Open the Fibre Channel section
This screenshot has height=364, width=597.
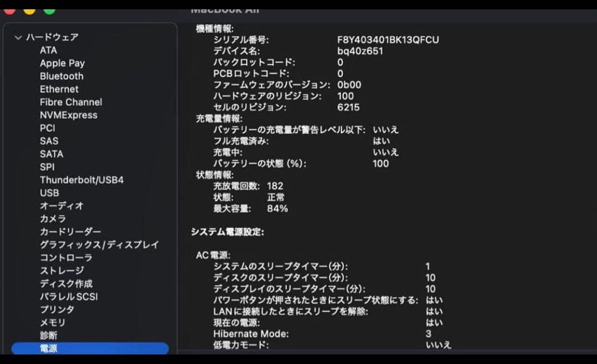pyautogui.click(x=70, y=102)
